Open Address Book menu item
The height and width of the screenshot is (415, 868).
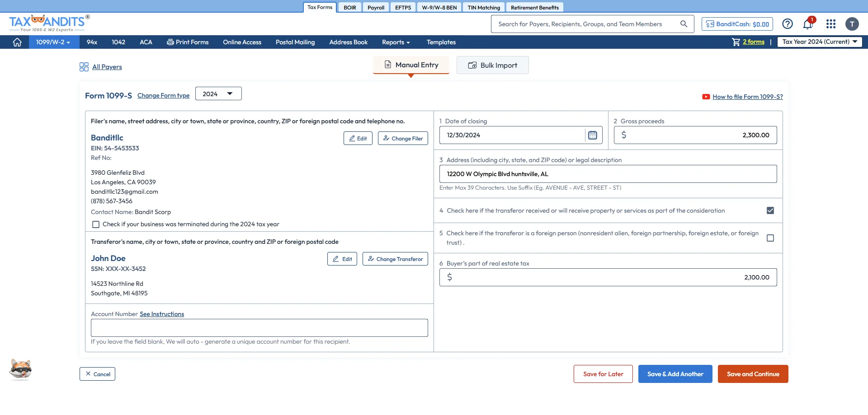348,42
